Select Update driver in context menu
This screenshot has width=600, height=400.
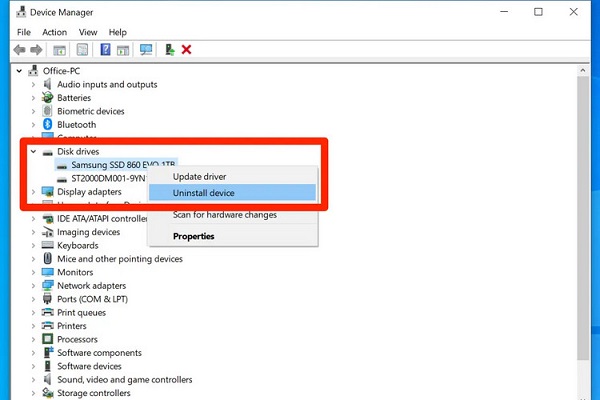tap(198, 177)
